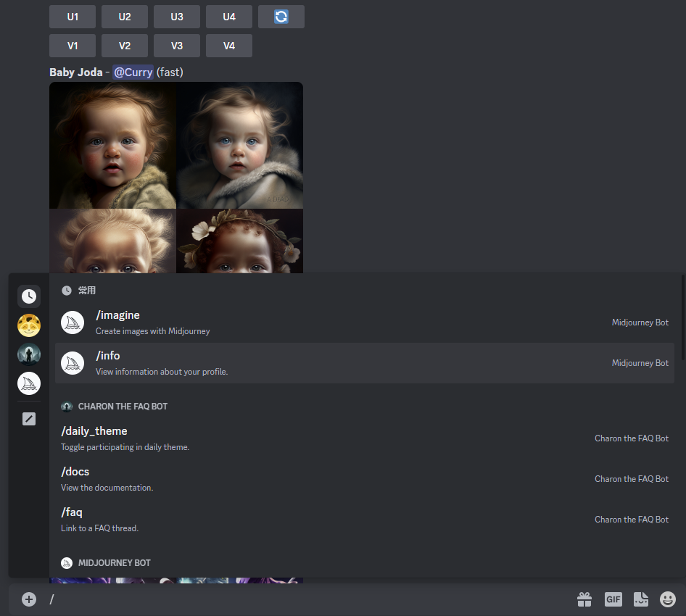The image size is (686, 616).
Task: Create variations with the V1 button
Action: coord(73,46)
